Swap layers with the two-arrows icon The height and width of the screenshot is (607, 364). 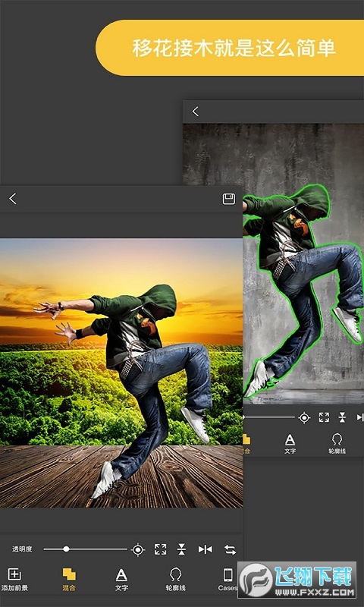click(231, 549)
